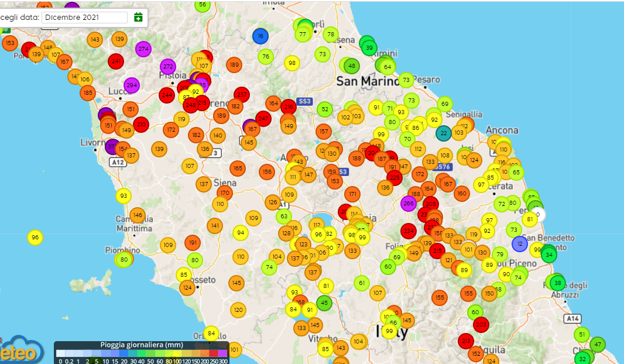Select the green 38 marker on coast
The height and width of the screenshot is (364, 624).
(557, 283)
